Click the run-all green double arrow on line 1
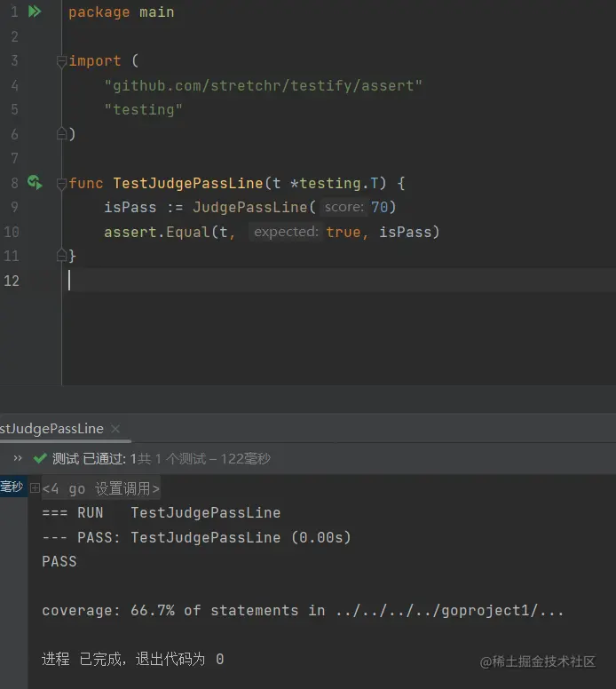Viewport: 616px width, 689px height. [x=35, y=12]
